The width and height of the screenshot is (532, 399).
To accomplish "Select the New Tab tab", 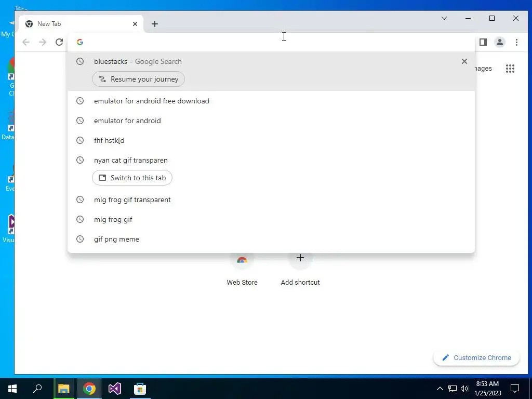I will click(81, 24).
